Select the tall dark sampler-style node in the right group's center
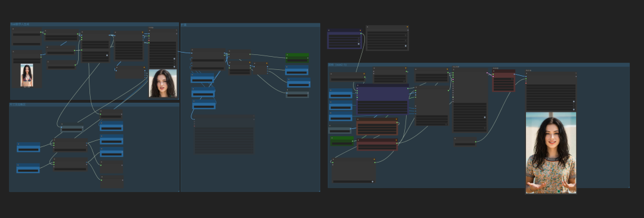 pos(470,100)
